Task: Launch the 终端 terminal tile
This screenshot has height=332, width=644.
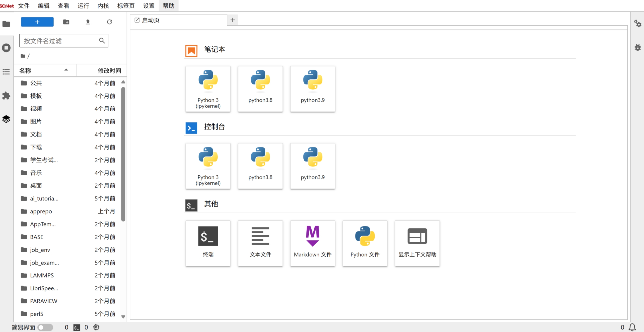Action: (208, 243)
